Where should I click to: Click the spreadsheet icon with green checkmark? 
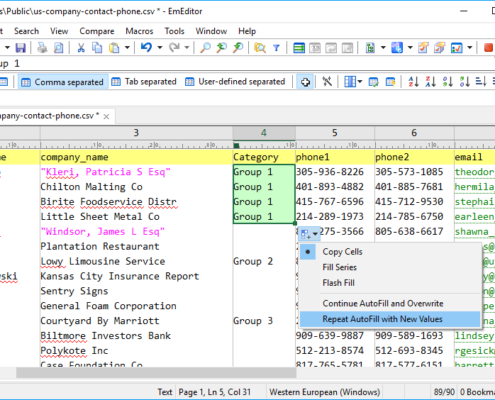coord(373,81)
